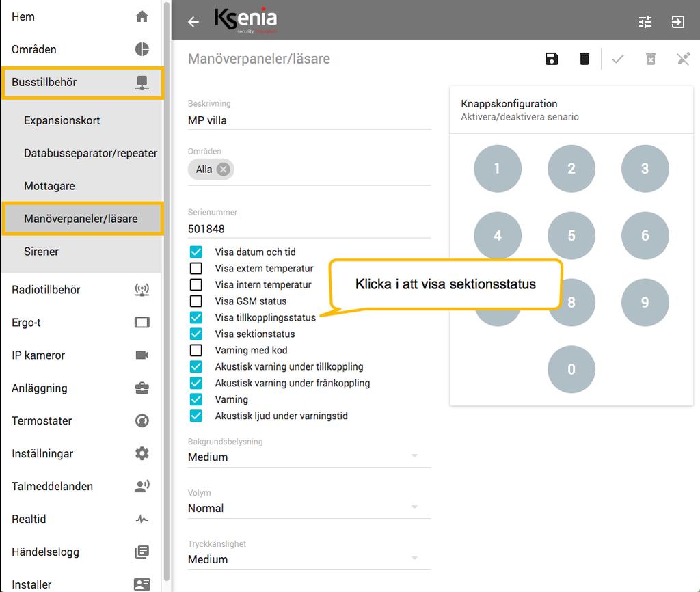Open Mottagare submenu item
Viewport: 700px width, 592px height.
pyautogui.click(x=81, y=186)
